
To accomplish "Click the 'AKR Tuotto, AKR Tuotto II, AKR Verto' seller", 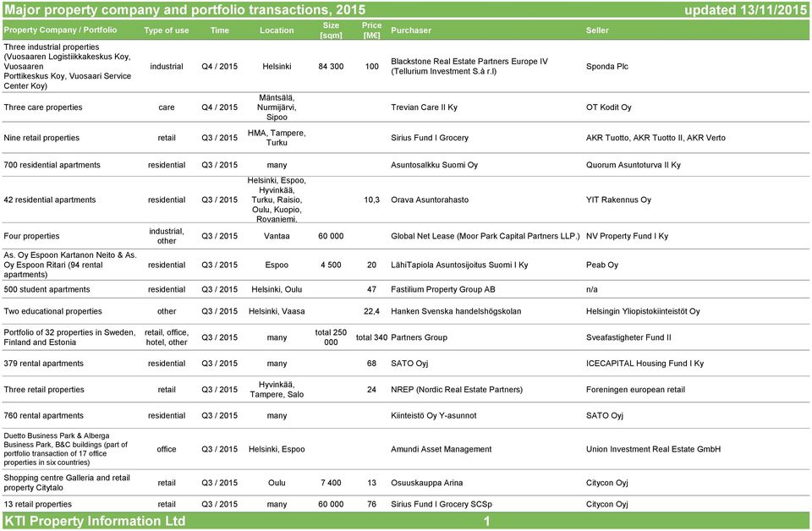I will [656, 138].
